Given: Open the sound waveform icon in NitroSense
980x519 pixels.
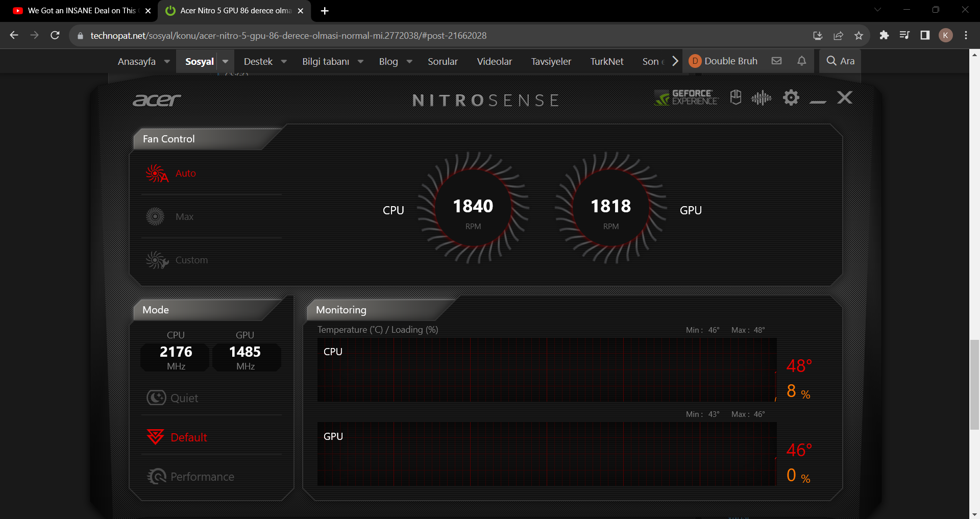Looking at the screenshot, I should tap(761, 97).
